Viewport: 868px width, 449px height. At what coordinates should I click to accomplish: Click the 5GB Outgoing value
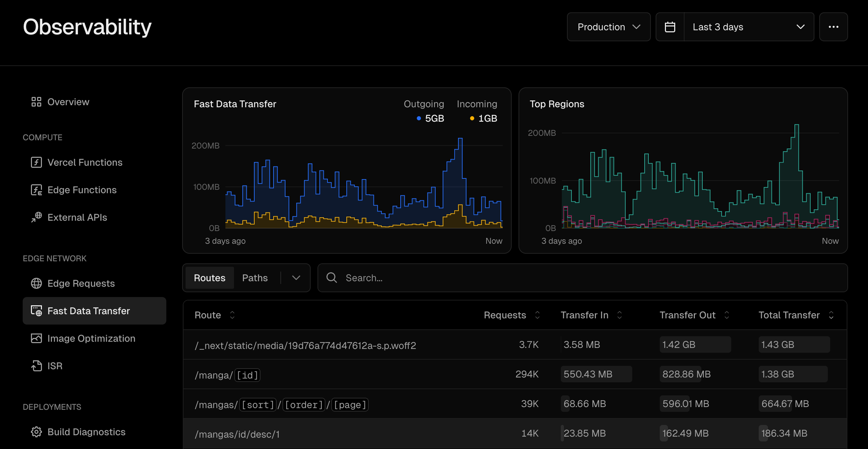click(x=435, y=118)
